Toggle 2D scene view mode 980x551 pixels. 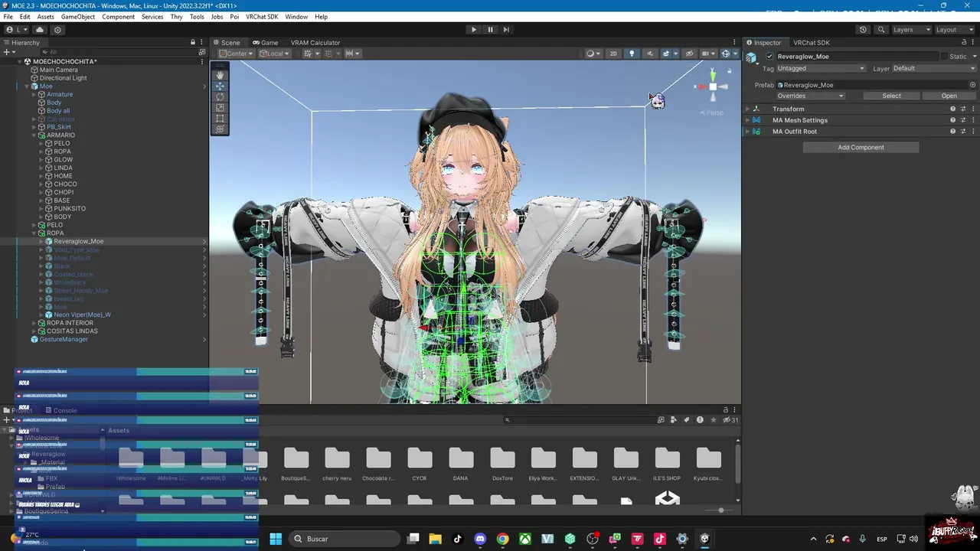tap(613, 54)
